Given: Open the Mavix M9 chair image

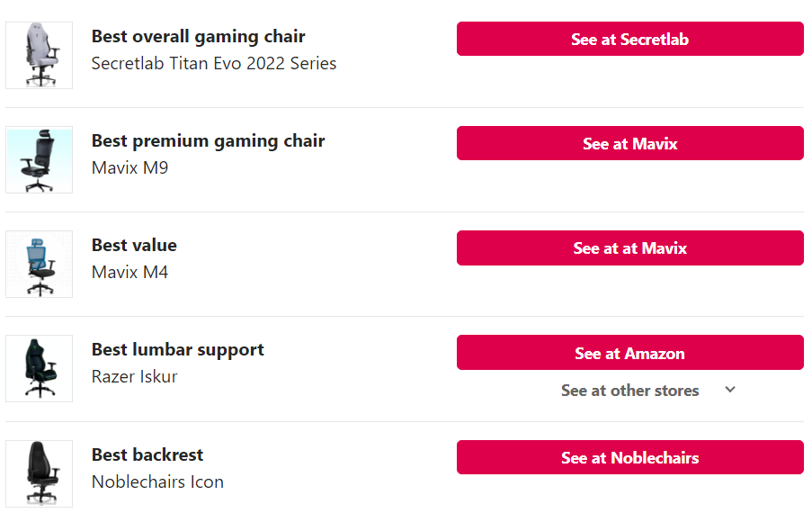Looking at the screenshot, I should pos(39,159).
